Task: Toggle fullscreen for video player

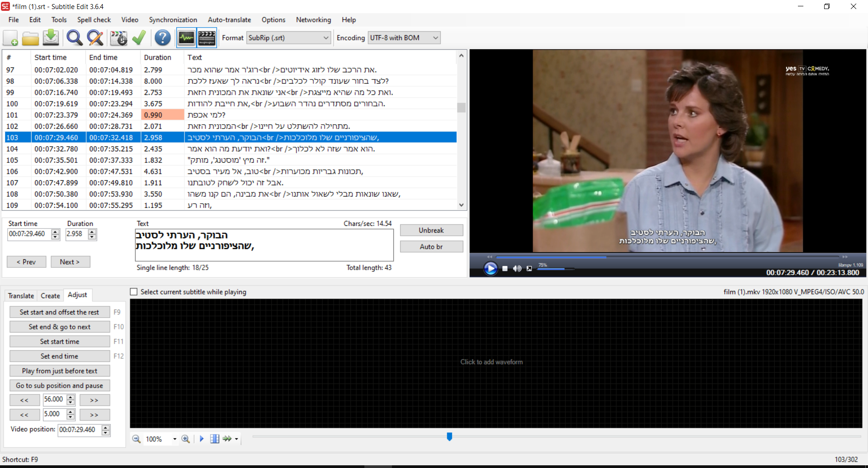Action: (529, 269)
